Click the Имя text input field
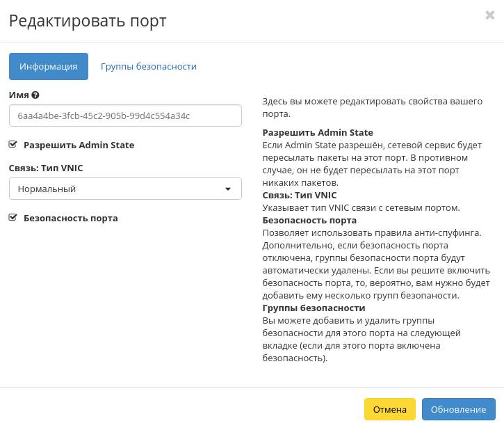Image resolution: width=504 pixels, height=428 pixels. pos(125,116)
